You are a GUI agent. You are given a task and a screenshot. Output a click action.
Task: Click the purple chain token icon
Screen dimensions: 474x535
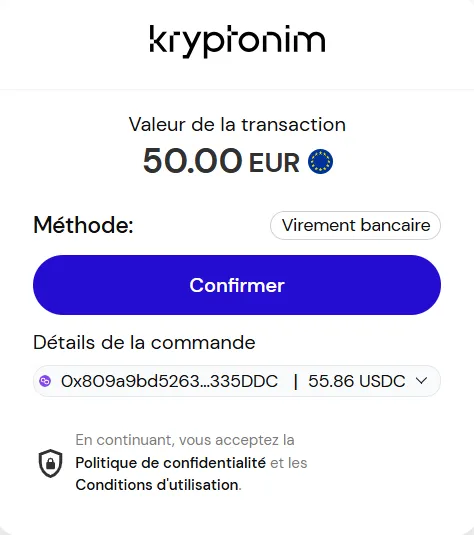[45, 381]
